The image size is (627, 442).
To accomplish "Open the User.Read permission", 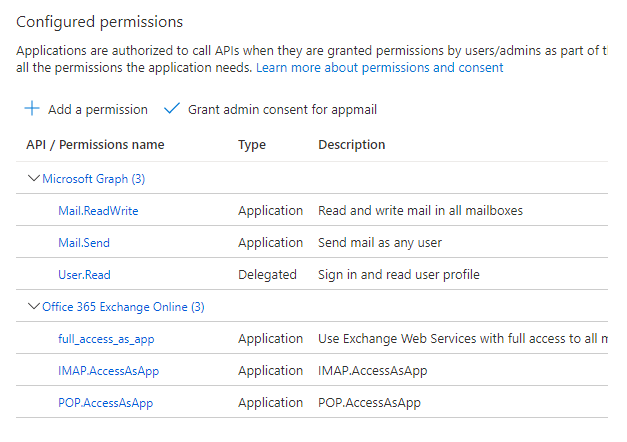I will coord(84,275).
